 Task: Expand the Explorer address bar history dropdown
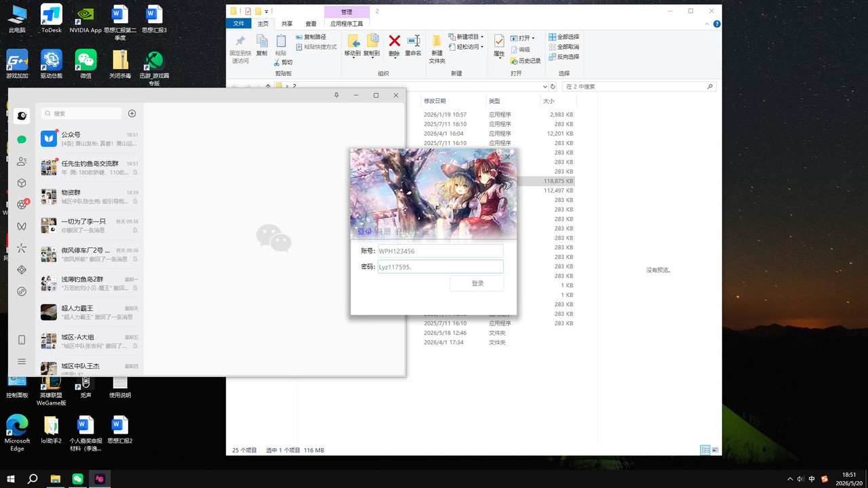pyautogui.click(x=545, y=87)
